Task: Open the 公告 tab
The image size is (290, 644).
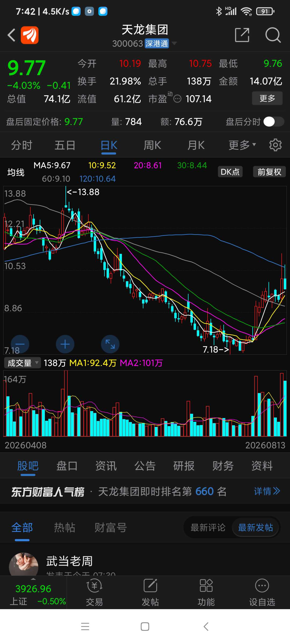Action: click(x=145, y=466)
